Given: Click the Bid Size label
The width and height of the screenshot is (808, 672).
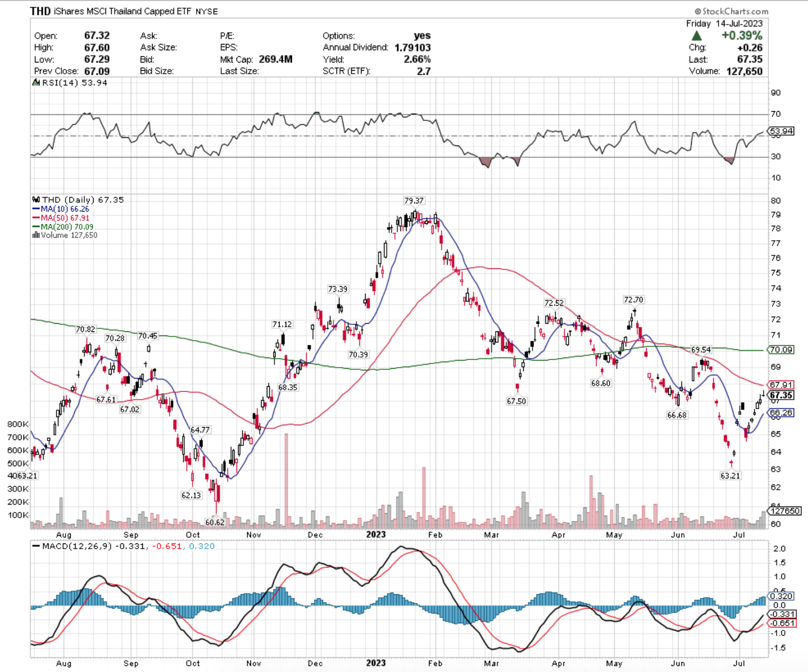Looking at the screenshot, I should click(157, 71).
